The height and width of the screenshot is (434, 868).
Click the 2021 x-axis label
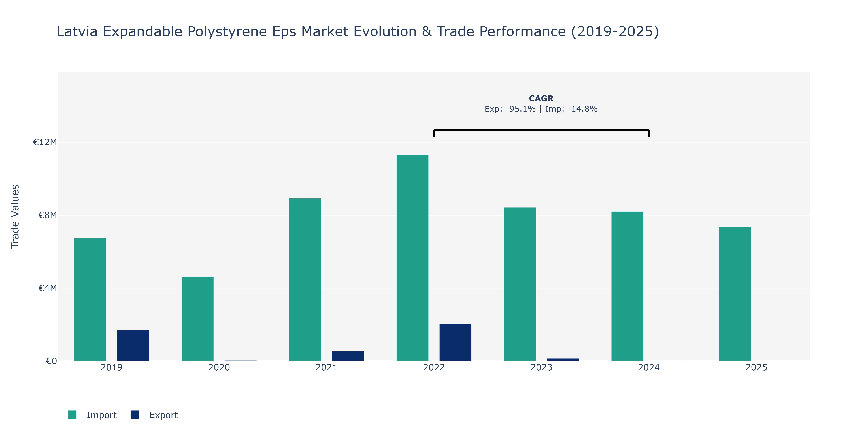[327, 367]
